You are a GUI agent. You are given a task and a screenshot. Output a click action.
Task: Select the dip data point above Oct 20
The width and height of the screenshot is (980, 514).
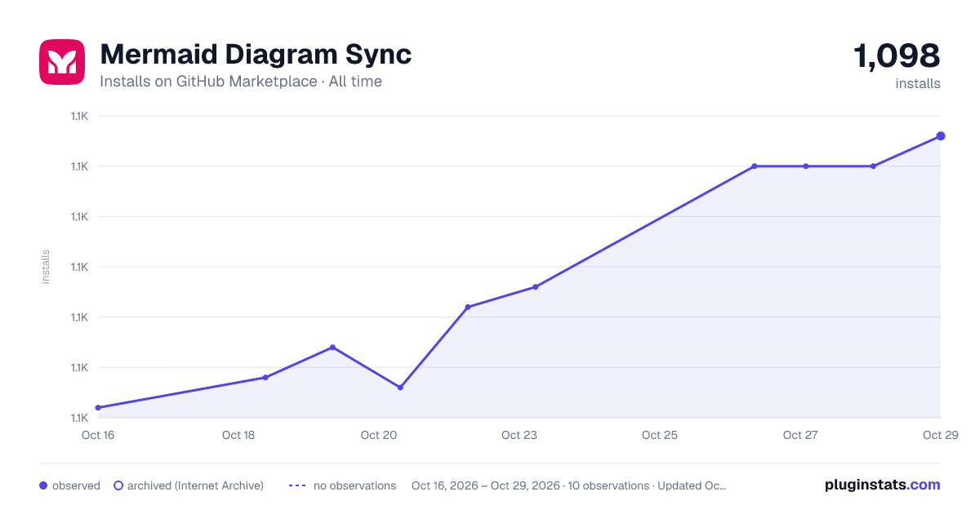400,388
